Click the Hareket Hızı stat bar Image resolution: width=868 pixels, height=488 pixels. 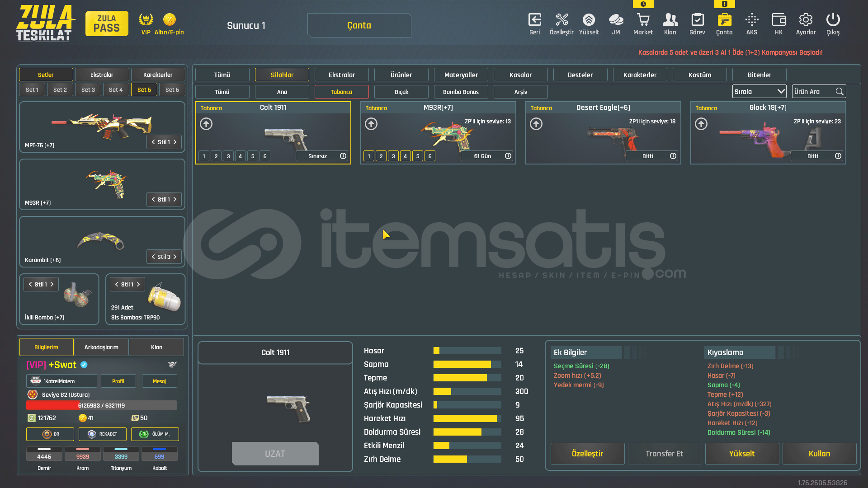click(467, 418)
